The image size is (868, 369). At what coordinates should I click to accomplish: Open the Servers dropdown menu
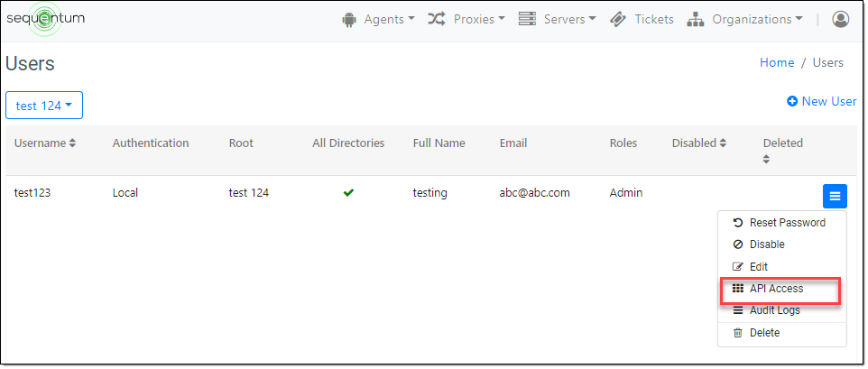click(558, 19)
